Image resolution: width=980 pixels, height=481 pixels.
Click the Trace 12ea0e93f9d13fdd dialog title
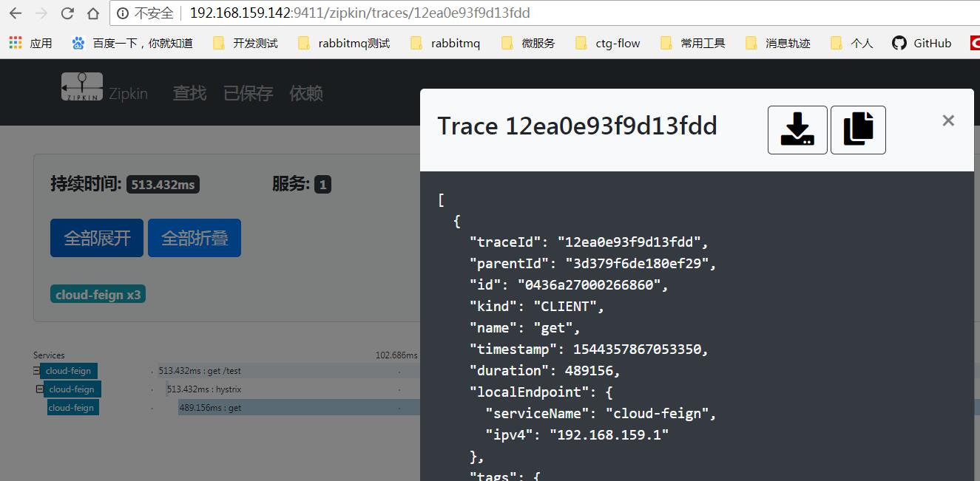click(577, 126)
